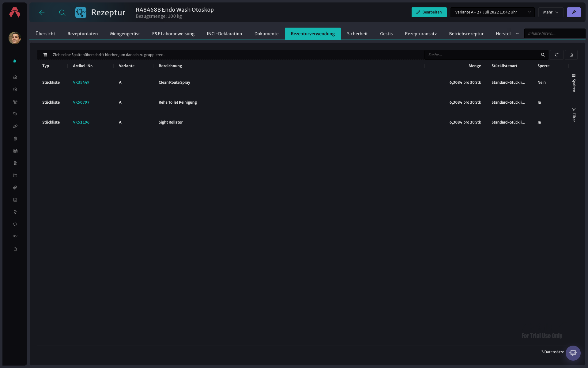Select the Reha Toilet Reinigung row
The height and width of the screenshot is (368, 588).
click(303, 102)
